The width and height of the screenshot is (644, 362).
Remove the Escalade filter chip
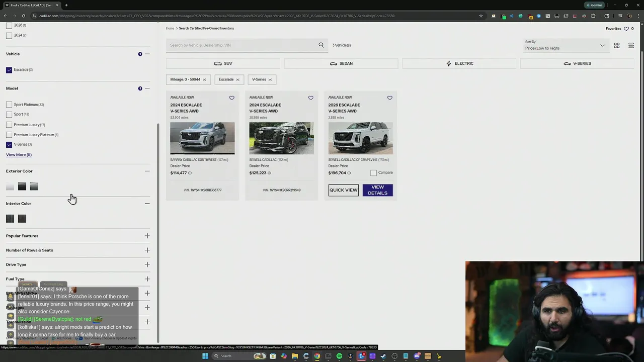coord(237,79)
